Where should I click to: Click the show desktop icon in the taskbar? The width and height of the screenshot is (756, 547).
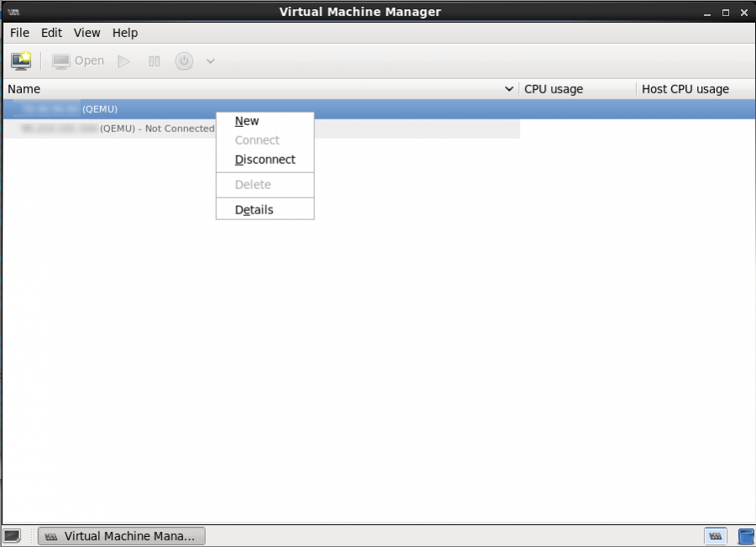click(x=12, y=535)
